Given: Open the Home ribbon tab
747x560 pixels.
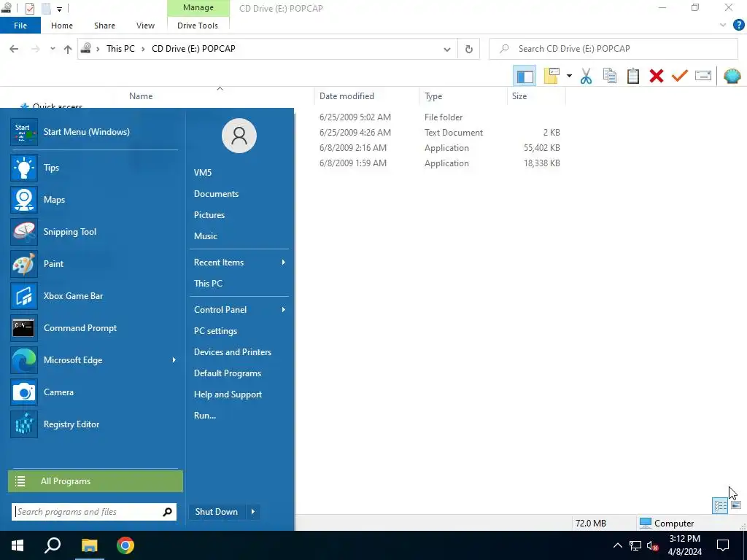Looking at the screenshot, I should (x=62, y=26).
